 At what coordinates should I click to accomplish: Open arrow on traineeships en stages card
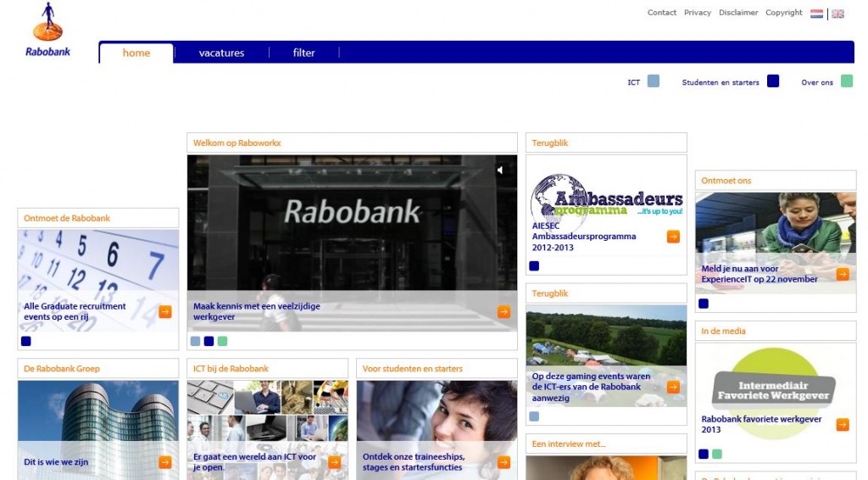[504, 462]
